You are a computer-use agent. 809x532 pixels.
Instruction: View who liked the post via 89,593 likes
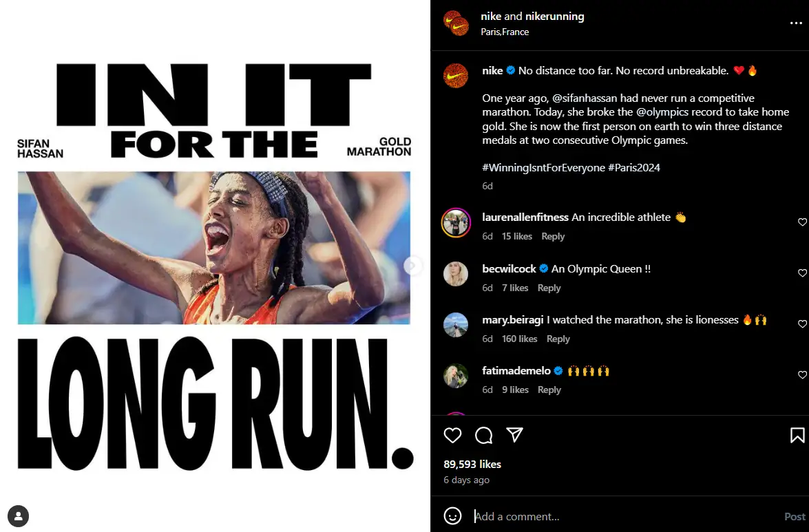pyautogui.click(x=472, y=465)
